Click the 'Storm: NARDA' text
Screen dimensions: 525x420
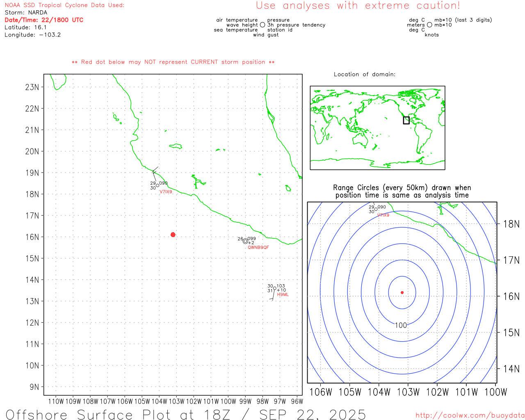(x=26, y=13)
